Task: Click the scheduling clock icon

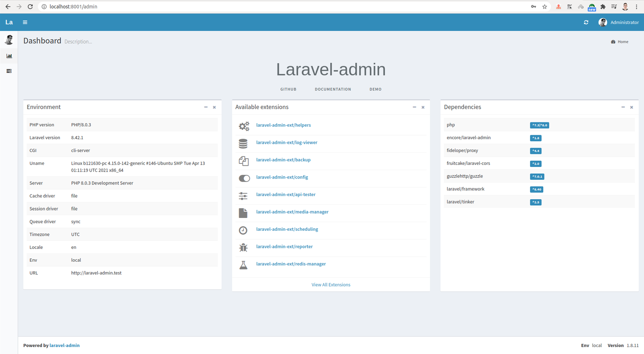Action: click(x=243, y=230)
